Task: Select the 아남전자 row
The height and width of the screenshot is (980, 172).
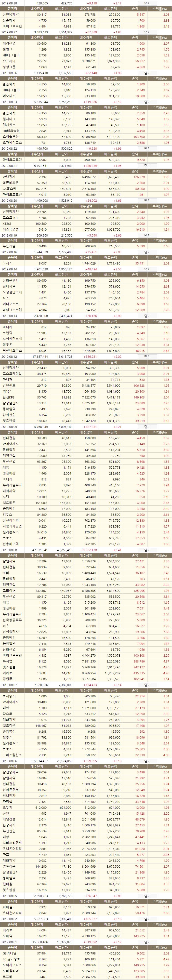Action: coord(86,177)
